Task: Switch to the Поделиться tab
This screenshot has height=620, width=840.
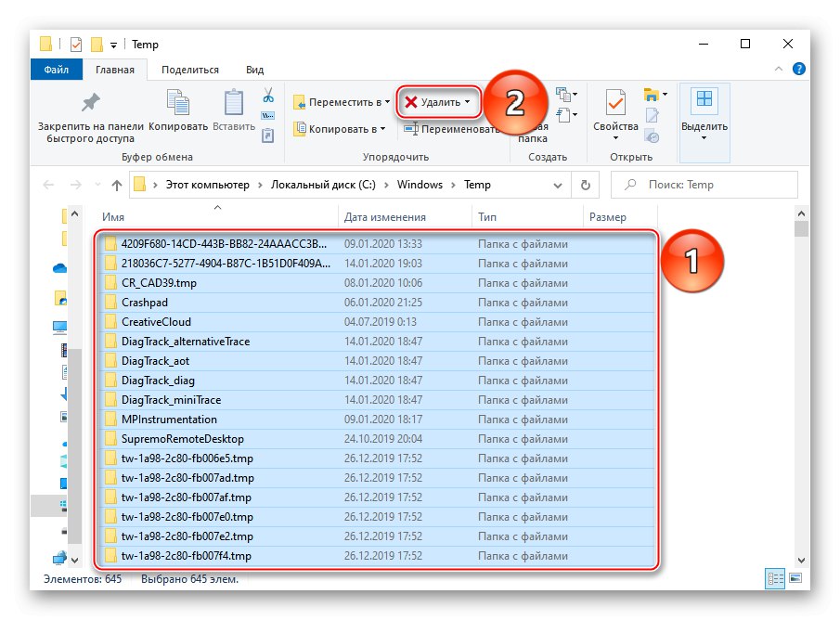Action: pos(190,70)
